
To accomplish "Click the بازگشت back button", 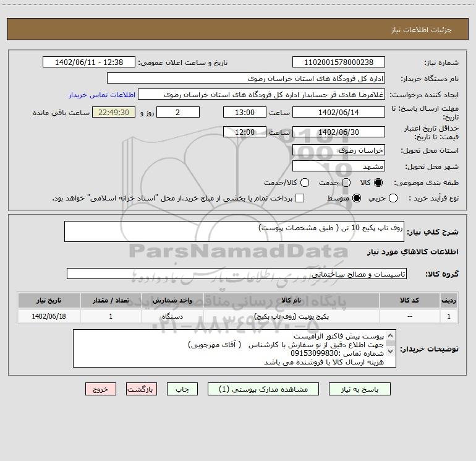I will [142, 389].
